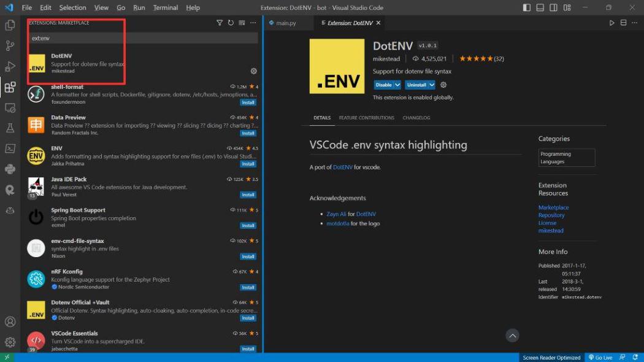Select the env-cmd-file-syntax extension entry
This screenshot has width=644, height=362.
point(142,248)
